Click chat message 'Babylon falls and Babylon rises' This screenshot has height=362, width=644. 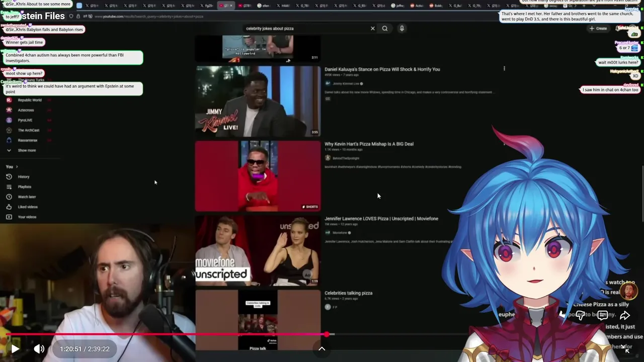click(x=44, y=30)
